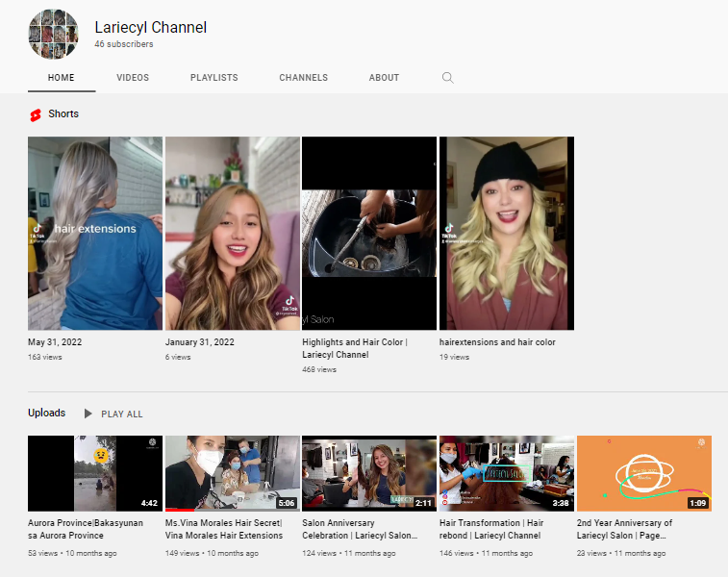The width and height of the screenshot is (728, 577).
Task: Click the January 31, 2022 short title
Action: pos(200,342)
